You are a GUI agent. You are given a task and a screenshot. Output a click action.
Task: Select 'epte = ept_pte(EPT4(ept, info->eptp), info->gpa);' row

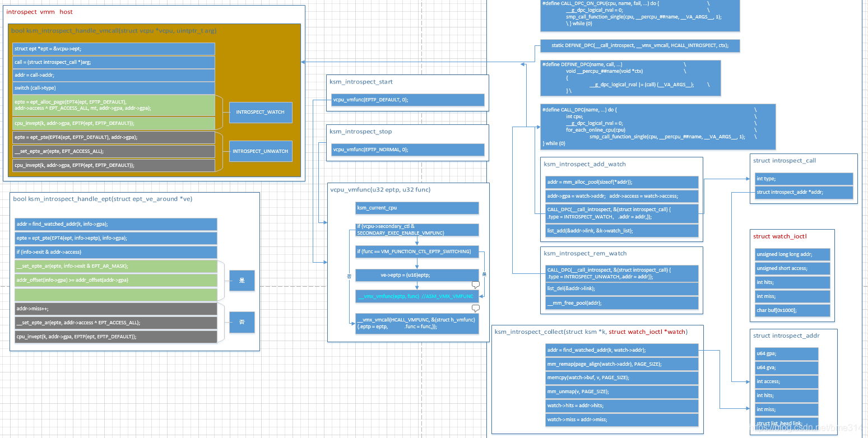pos(116,238)
